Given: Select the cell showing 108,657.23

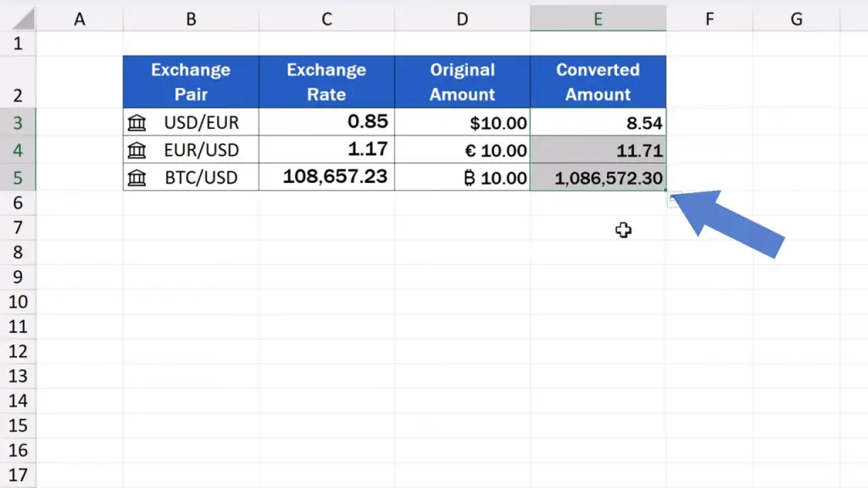Looking at the screenshot, I should (326, 177).
